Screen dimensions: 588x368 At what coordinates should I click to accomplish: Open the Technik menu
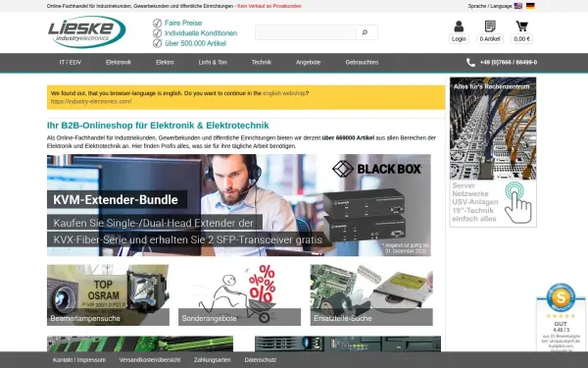pos(262,63)
